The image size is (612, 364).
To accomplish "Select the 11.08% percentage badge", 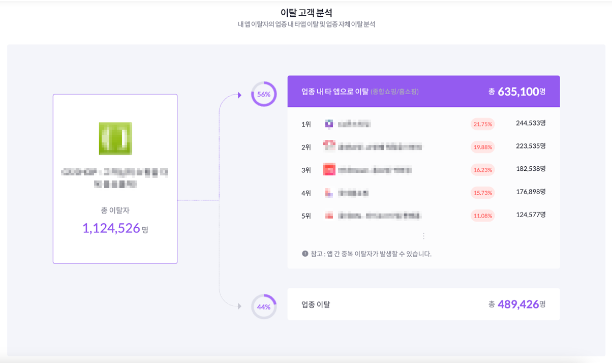I will coord(483,216).
